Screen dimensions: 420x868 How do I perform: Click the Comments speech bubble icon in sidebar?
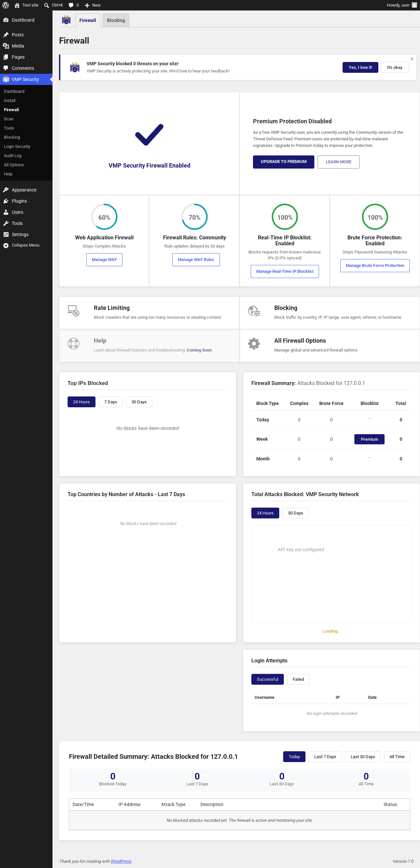(6, 68)
